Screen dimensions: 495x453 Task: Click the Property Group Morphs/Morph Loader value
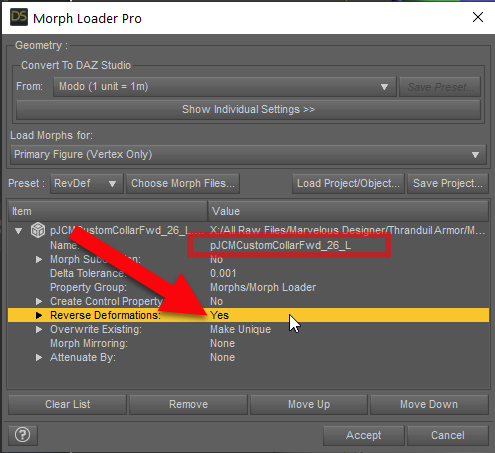pos(263,287)
